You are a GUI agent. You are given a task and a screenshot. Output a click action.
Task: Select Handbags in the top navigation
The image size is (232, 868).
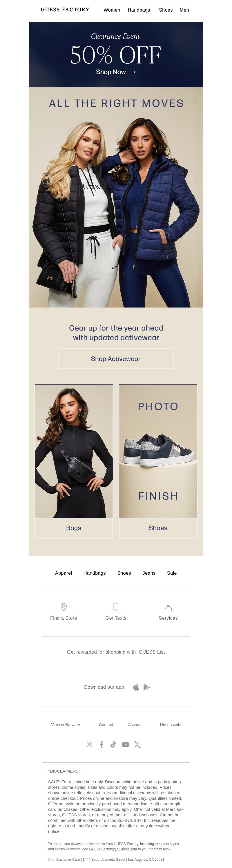[139, 10]
